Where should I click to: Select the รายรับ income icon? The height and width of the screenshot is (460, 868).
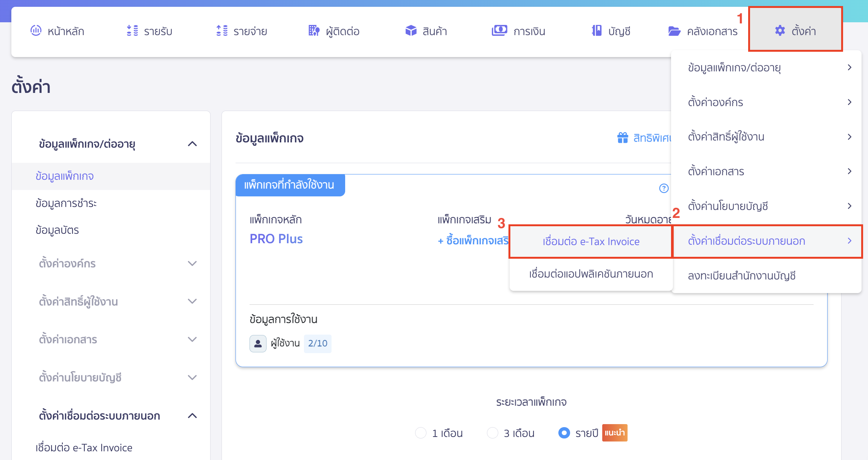[132, 31]
